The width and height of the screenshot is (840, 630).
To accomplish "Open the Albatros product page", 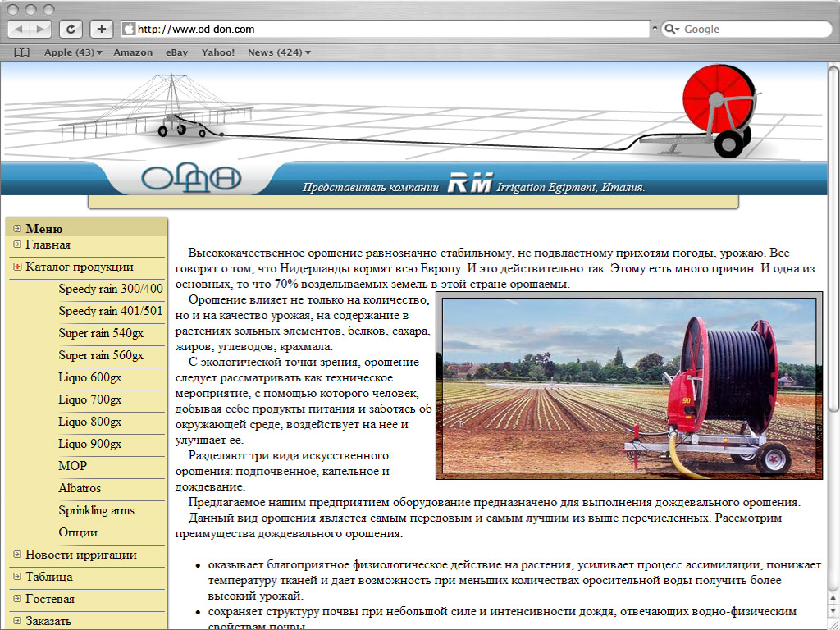I will pyautogui.click(x=80, y=488).
